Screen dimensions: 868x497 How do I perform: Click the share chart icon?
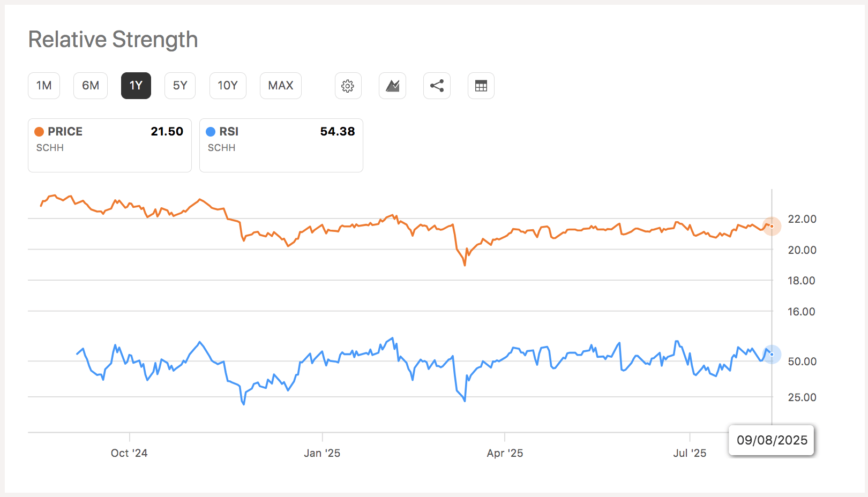[437, 86]
